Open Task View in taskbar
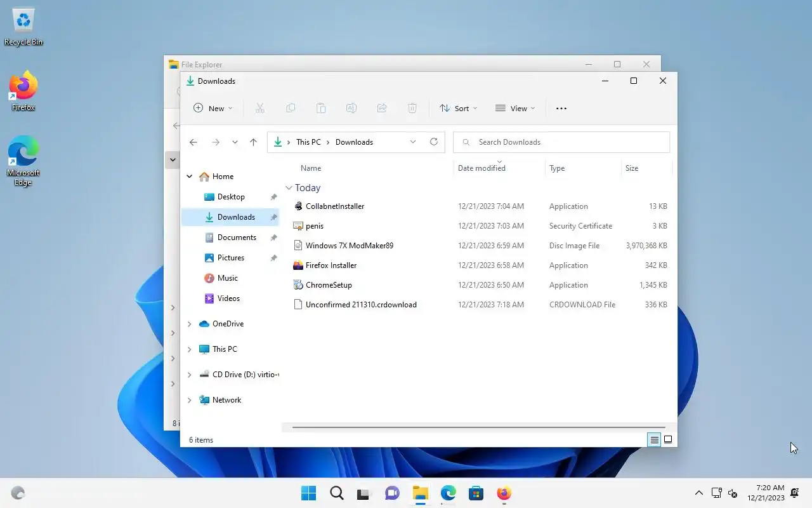This screenshot has width=812, height=508. (363, 493)
